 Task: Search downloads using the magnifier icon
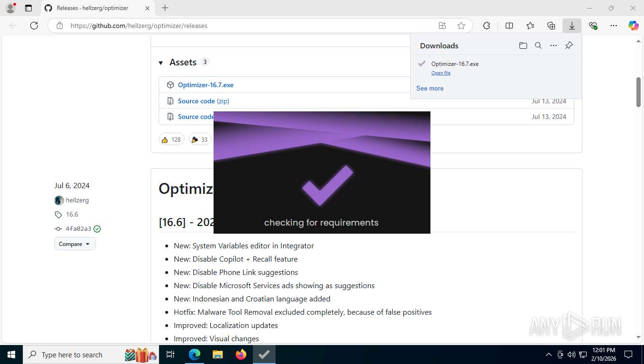pos(538,45)
